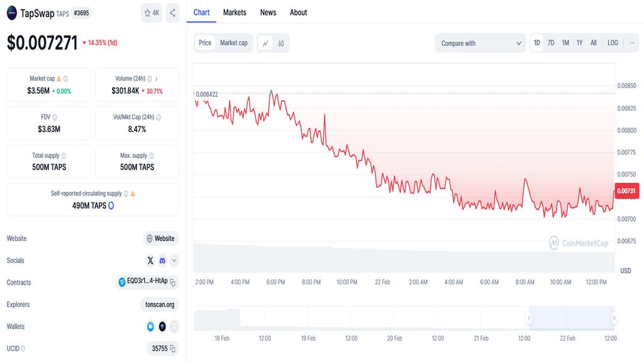The image size is (644, 362).
Task: Open the About tab
Action: coord(299,13)
